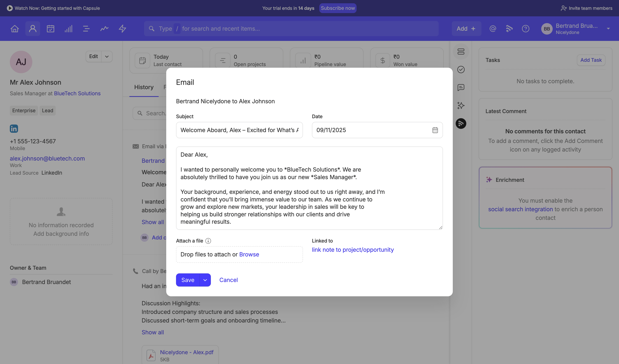Open the social search integration link
This screenshot has height=364, width=619.
click(x=520, y=209)
